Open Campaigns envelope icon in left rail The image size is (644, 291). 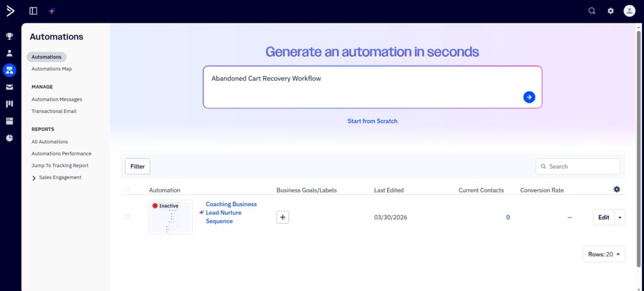pos(9,87)
